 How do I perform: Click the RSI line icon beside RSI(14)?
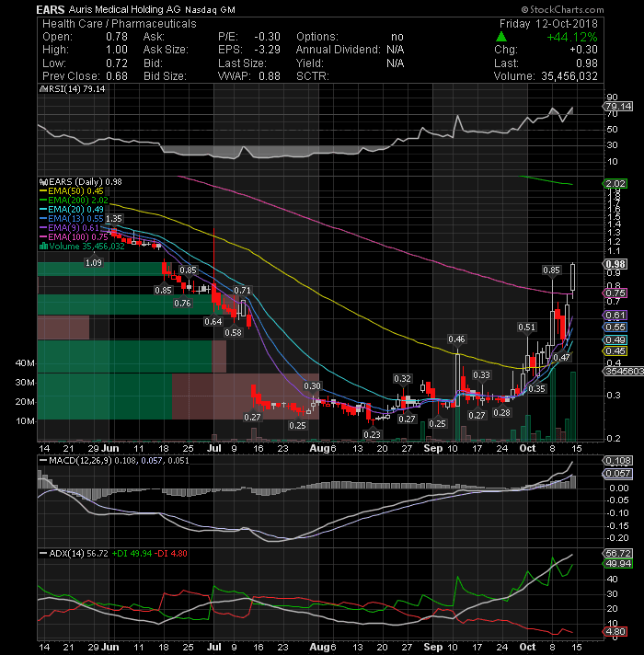(x=42, y=89)
